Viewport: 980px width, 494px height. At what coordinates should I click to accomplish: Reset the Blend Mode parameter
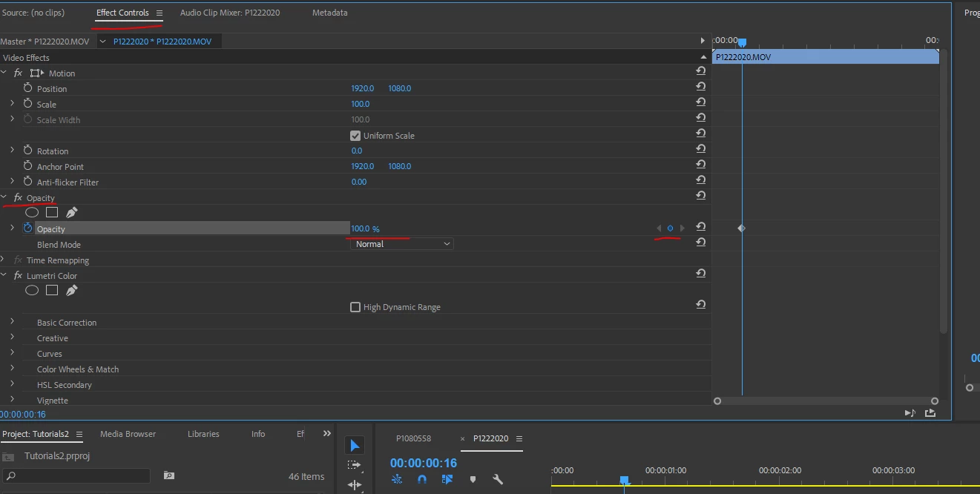tap(700, 243)
